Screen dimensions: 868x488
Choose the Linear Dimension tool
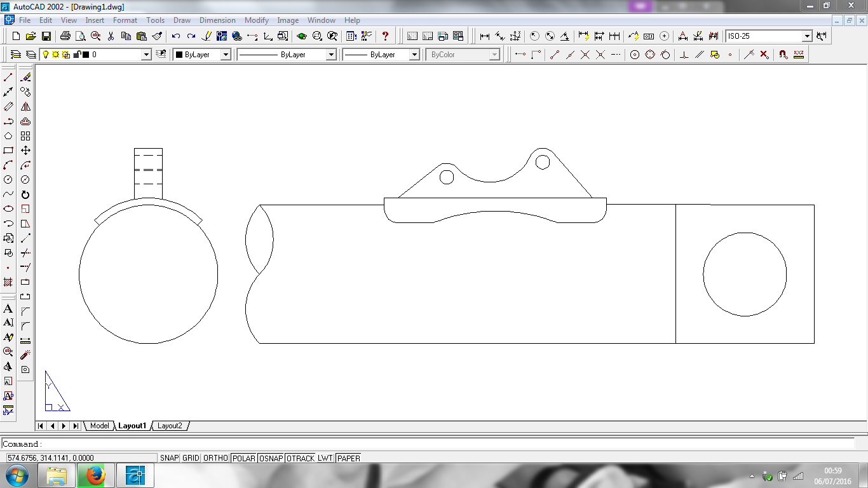[x=485, y=36]
